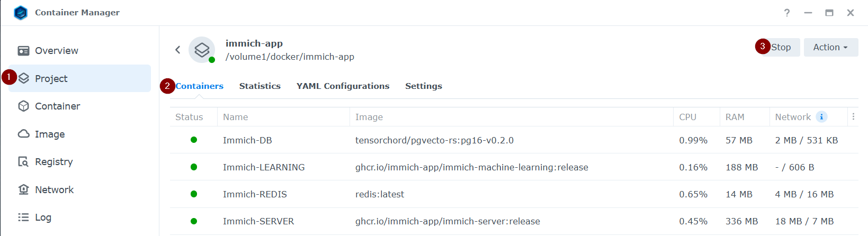Open the Action dropdown menu
This screenshot has height=236, width=868.
[x=831, y=47]
